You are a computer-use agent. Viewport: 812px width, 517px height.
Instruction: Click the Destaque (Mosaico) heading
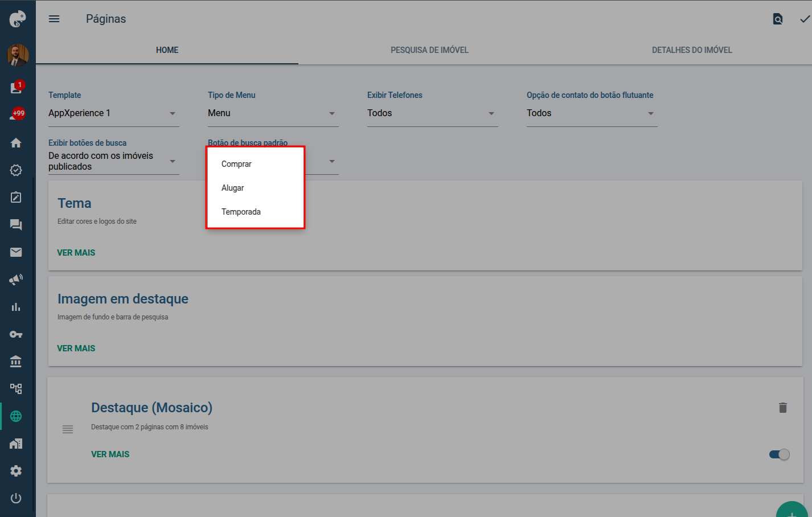(x=152, y=408)
